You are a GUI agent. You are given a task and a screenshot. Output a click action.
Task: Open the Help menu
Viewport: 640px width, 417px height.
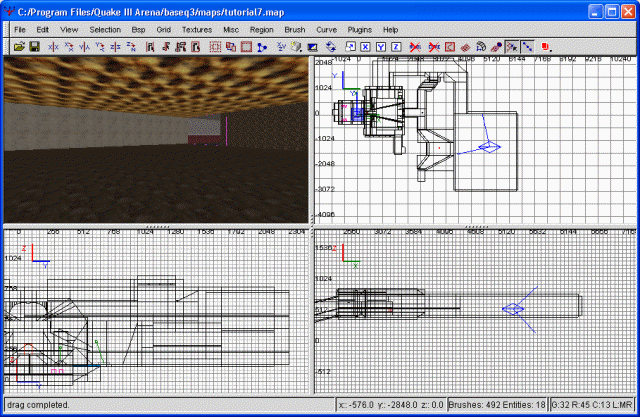coord(390,30)
